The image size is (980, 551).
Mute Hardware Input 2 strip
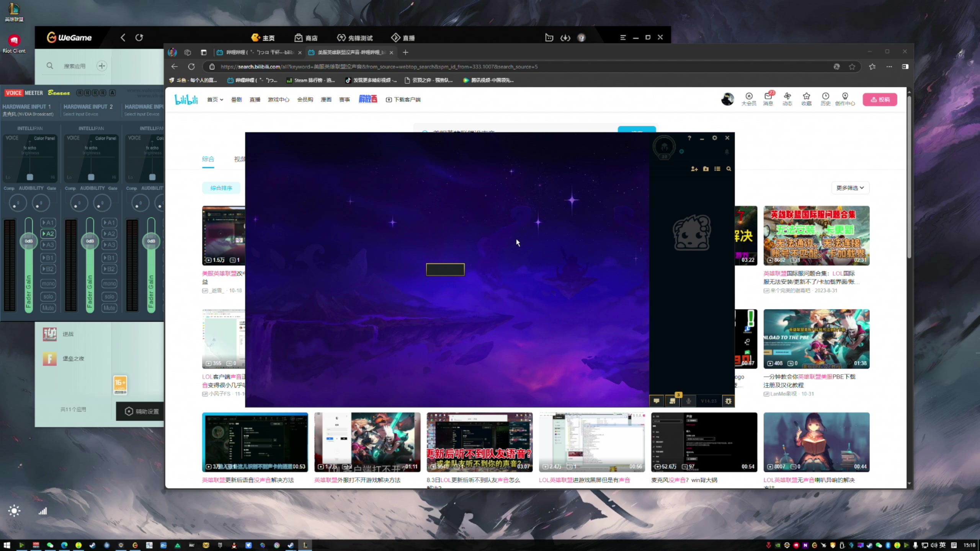(x=109, y=308)
